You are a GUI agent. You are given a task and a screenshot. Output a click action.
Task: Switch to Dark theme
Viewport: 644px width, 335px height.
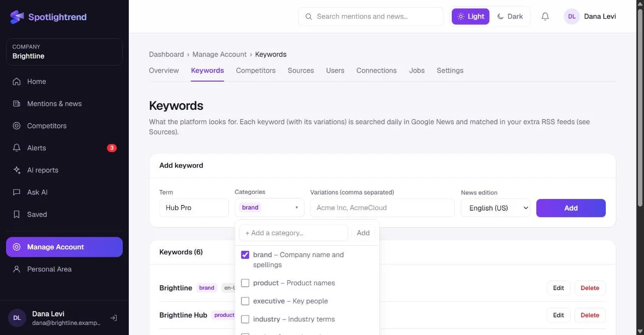tap(510, 17)
